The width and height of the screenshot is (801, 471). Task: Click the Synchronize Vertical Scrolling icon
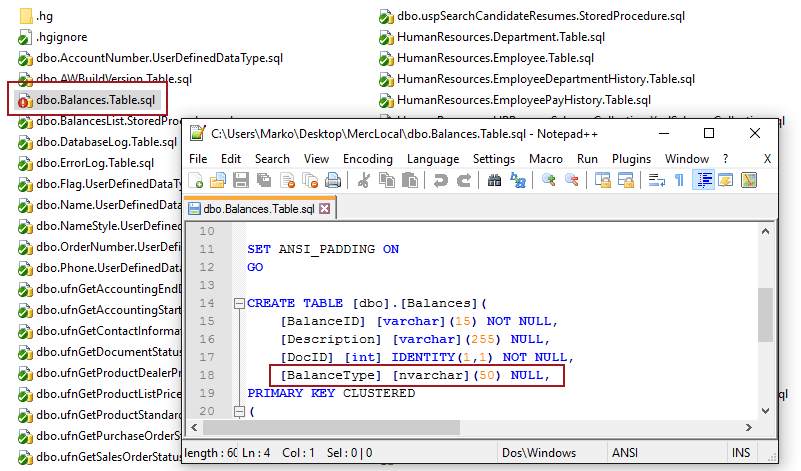[x=602, y=180]
